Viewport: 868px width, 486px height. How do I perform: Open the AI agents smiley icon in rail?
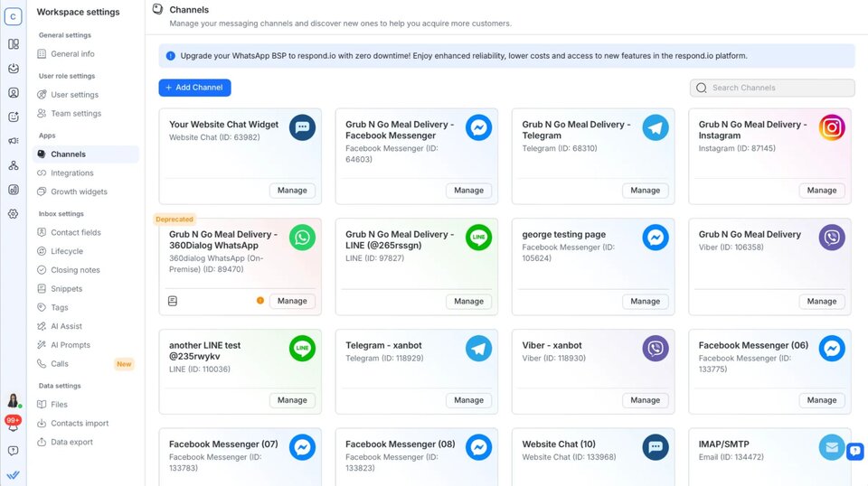click(14, 117)
